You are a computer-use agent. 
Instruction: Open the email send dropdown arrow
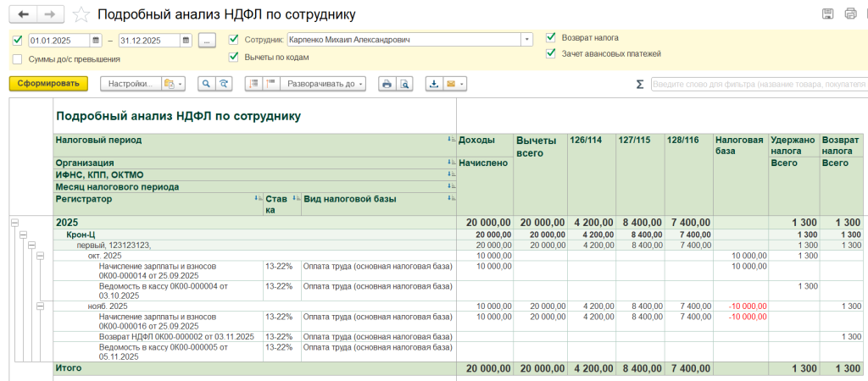pos(462,84)
